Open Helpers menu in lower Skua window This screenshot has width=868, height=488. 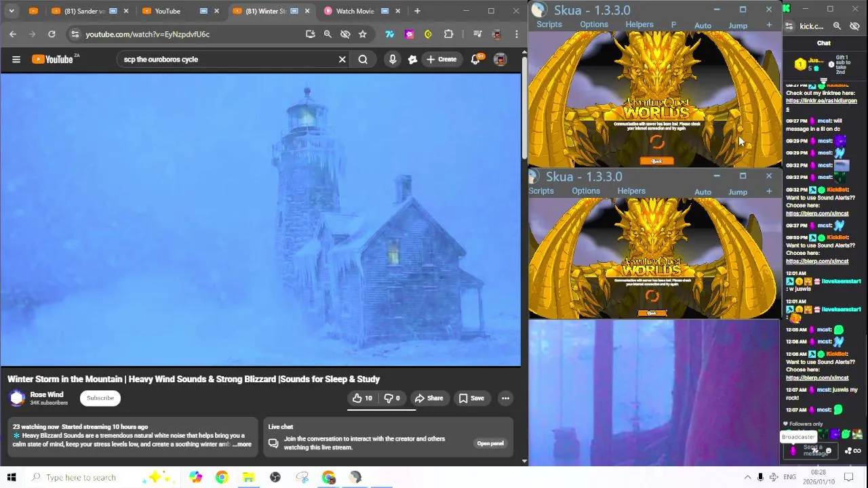pyautogui.click(x=631, y=191)
